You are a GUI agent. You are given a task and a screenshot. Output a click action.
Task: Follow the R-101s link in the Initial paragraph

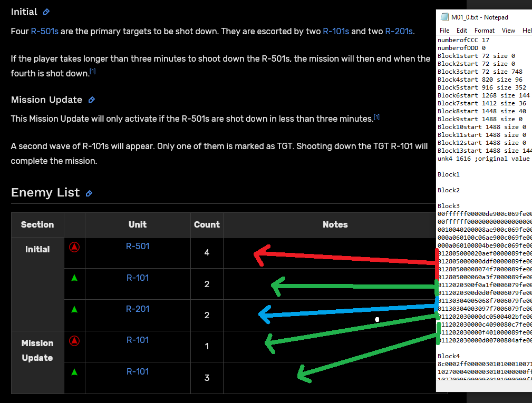[x=336, y=32]
